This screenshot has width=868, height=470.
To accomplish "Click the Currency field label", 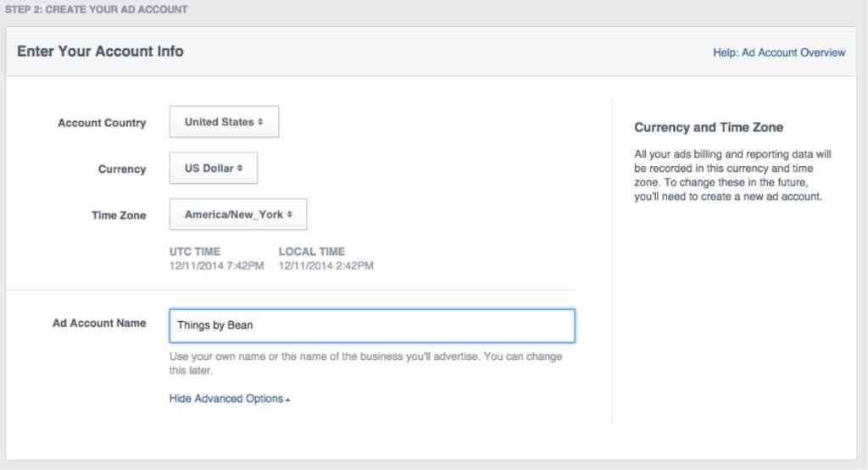I will (122, 169).
